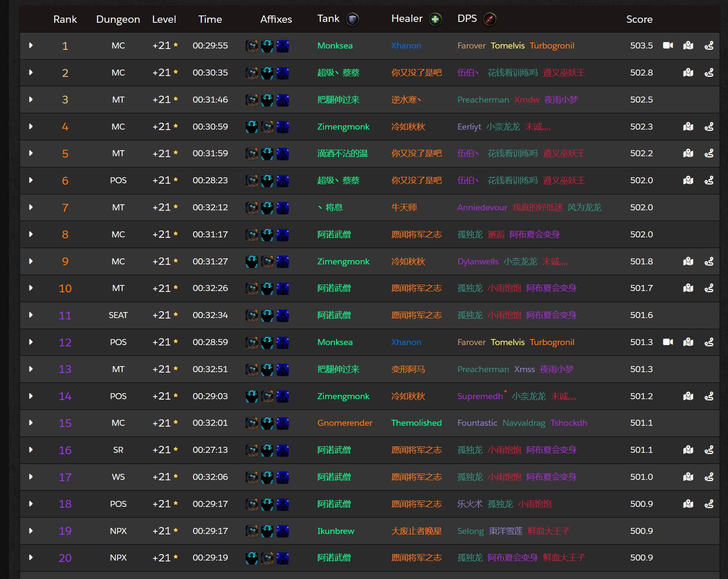Open tank Ikunbrew's profile
Image resolution: width=728 pixels, height=579 pixels.
coord(336,531)
